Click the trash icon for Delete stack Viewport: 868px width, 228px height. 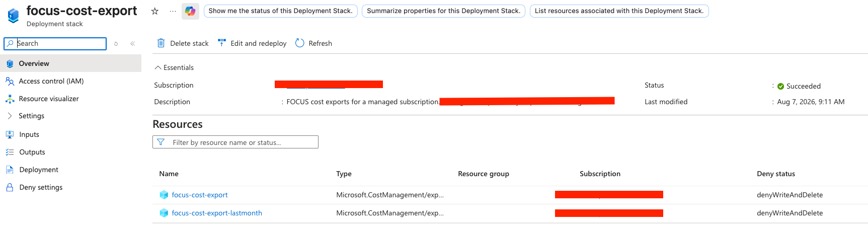pyautogui.click(x=161, y=43)
